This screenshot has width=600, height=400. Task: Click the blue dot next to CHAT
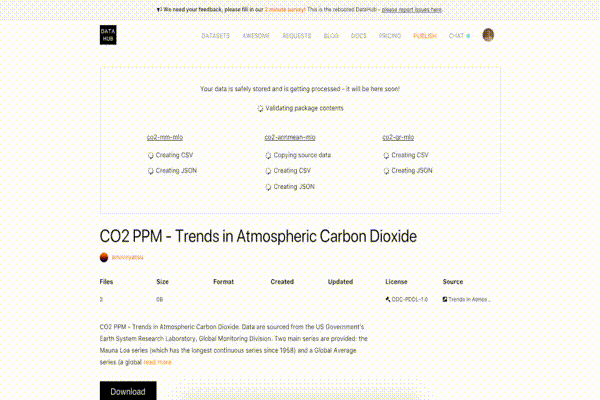pyautogui.click(x=468, y=36)
